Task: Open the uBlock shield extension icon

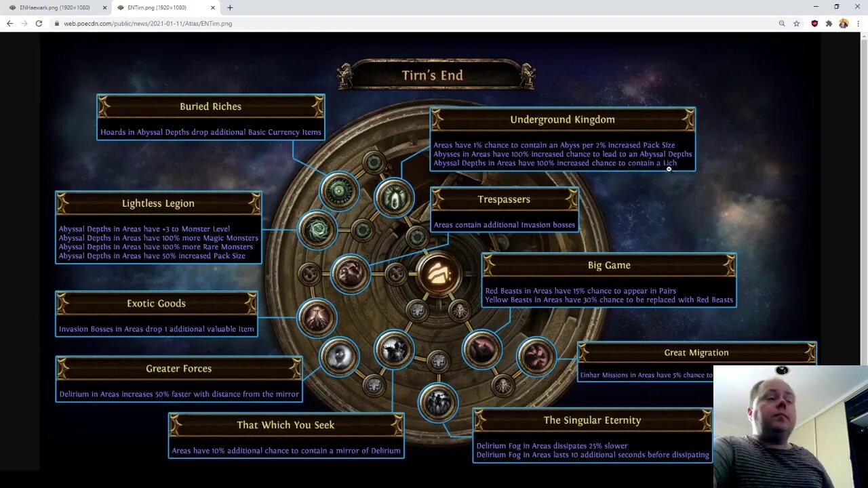Action: click(814, 23)
